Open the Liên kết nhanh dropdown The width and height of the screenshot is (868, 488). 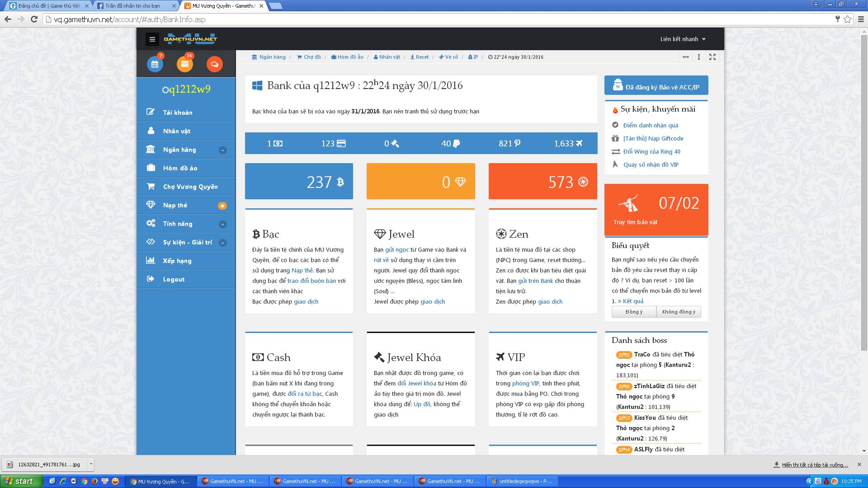pos(683,39)
